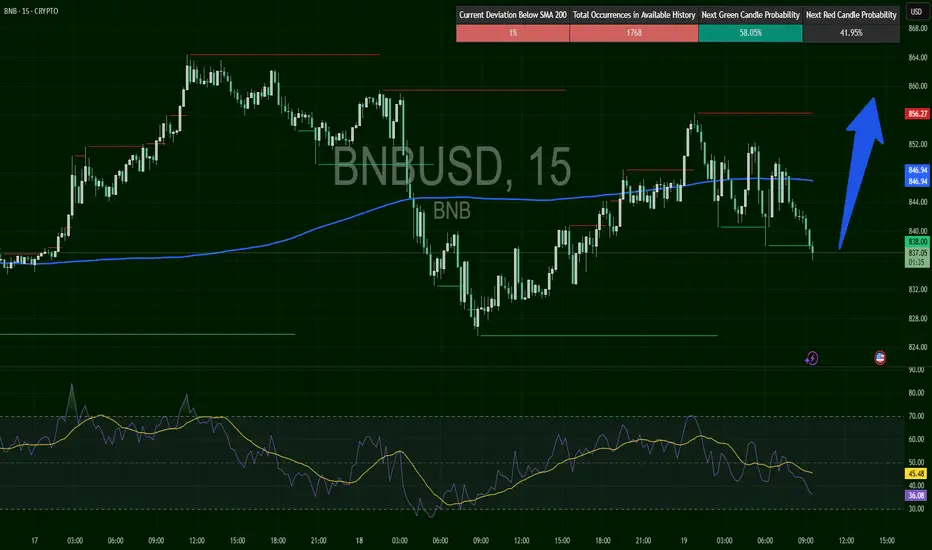Click the 828.00 price axis label
Viewport: 932px width, 550px height.
(x=917, y=318)
